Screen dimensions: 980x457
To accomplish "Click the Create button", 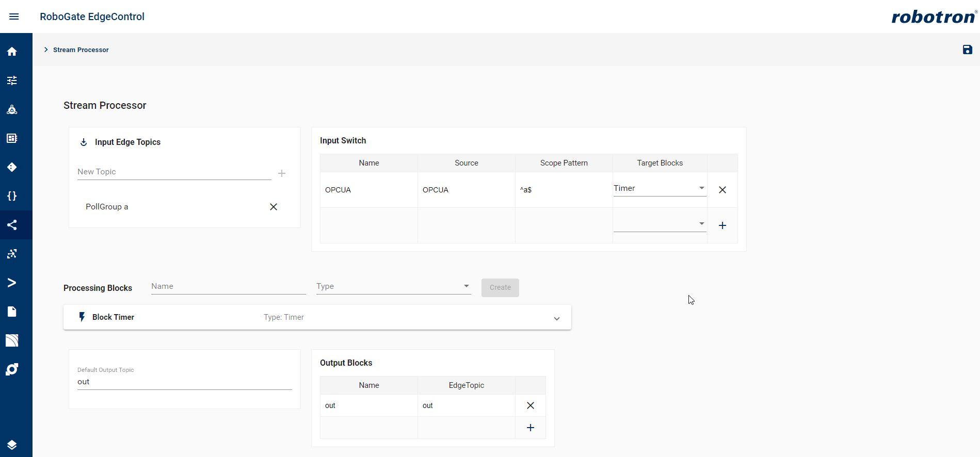I will click(x=500, y=288).
